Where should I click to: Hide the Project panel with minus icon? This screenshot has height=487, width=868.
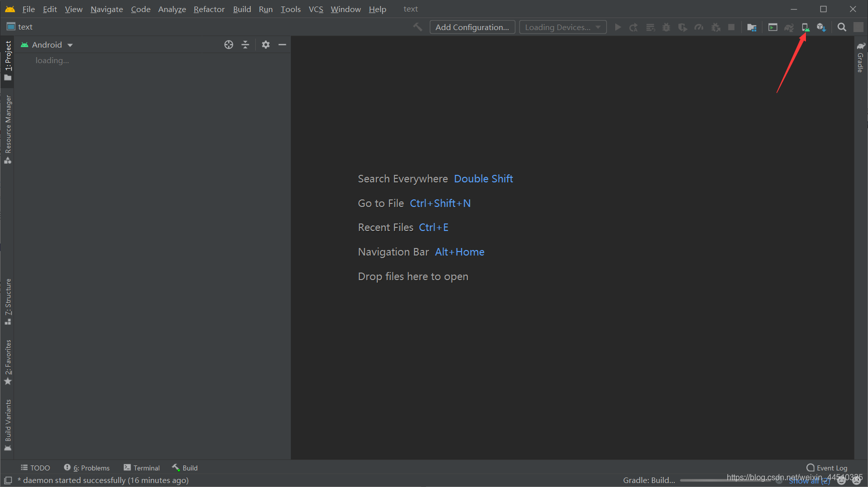282,45
